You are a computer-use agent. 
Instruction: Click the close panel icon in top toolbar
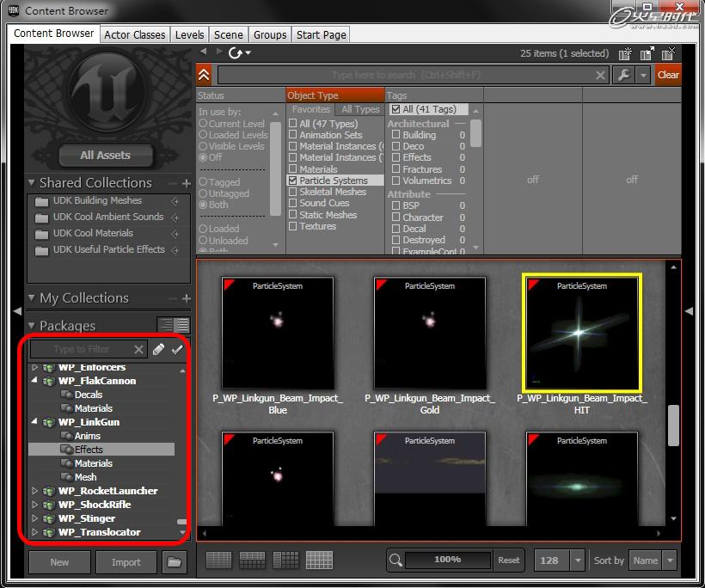tap(669, 53)
